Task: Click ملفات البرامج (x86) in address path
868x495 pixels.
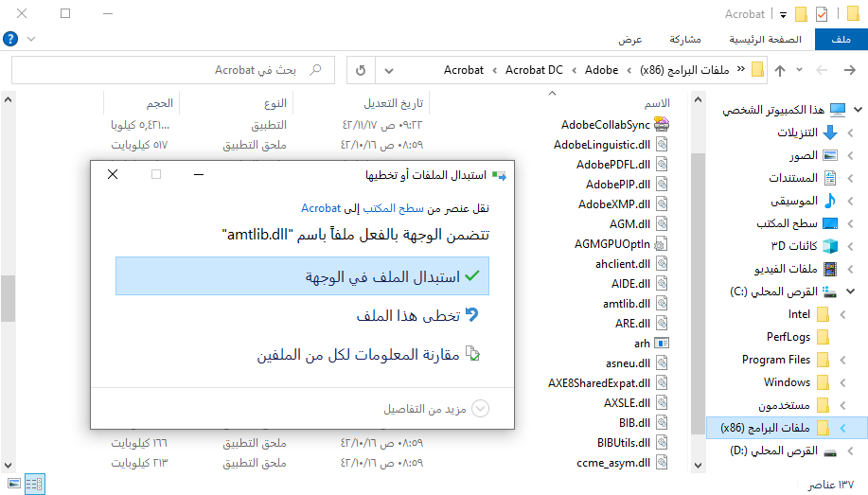Action: (x=684, y=70)
